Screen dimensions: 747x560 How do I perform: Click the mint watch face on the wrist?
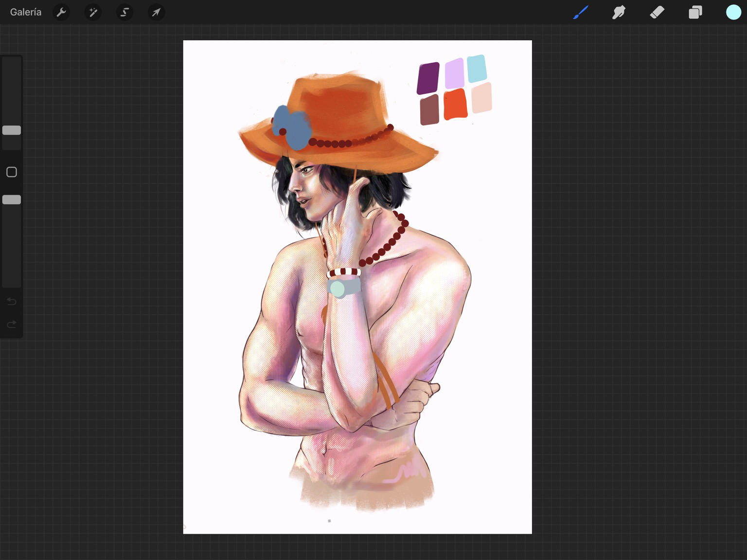337,289
